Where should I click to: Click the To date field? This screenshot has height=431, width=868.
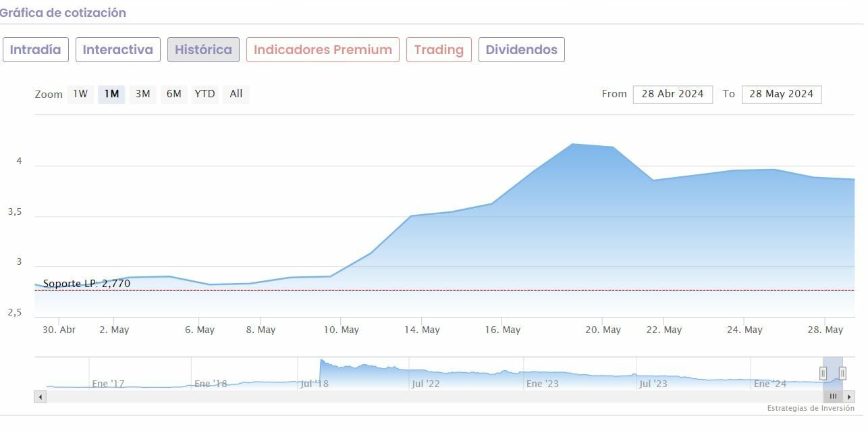(x=781, y=94)
